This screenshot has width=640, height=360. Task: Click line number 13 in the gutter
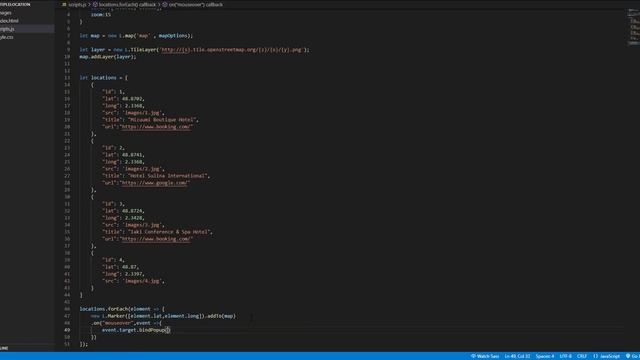67,78
